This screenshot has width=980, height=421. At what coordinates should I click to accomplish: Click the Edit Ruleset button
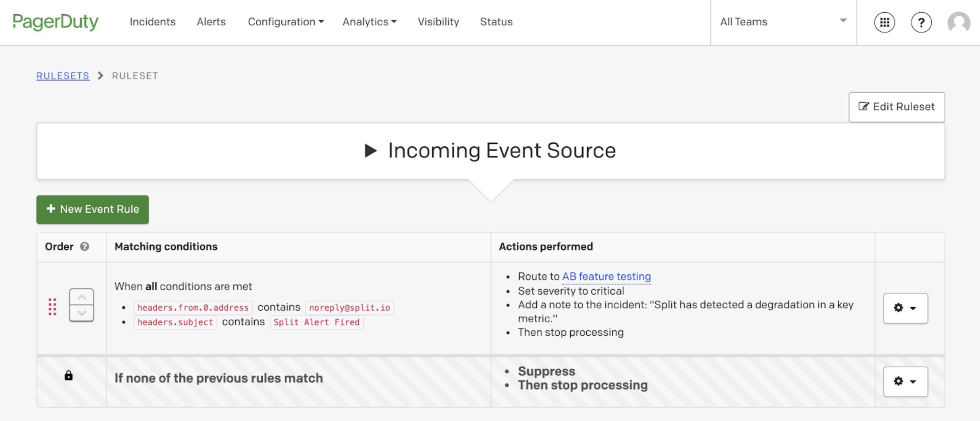pyautogui.click(x=896, y=107)
